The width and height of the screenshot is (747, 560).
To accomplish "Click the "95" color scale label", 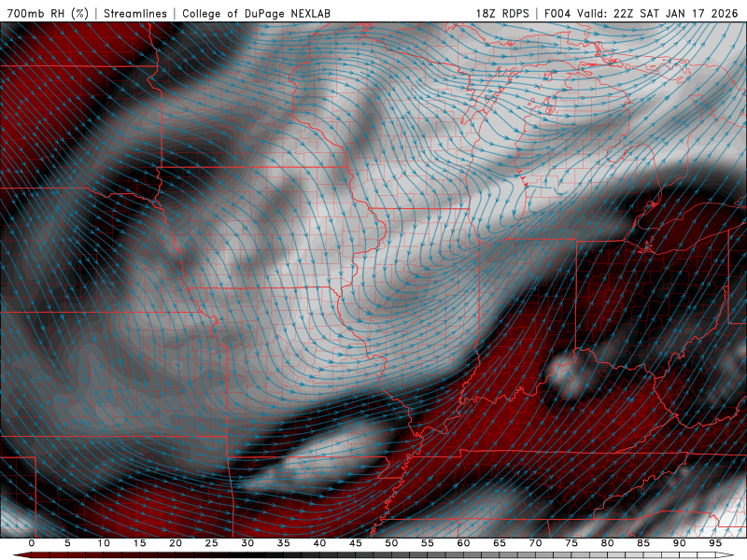I will (715, 543).
